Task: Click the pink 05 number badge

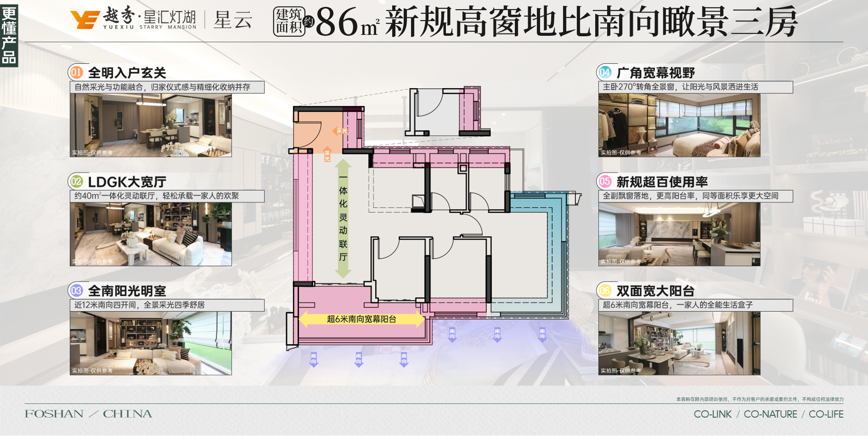Action: (x=605, y=182)
